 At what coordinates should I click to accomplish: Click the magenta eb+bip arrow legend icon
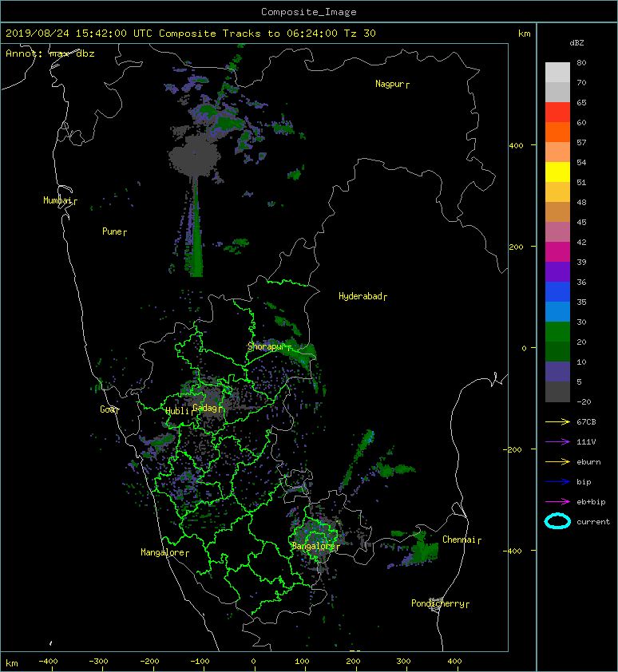[x=557, y=501]
